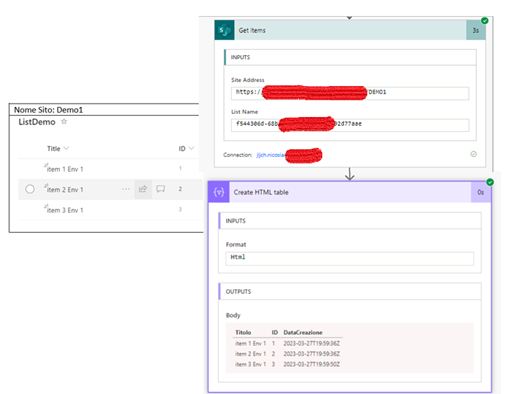Image resolution: width=517 pixels, height=394 pixels.
Task: Click the Create HTML table variable icon
Action: 219,192
